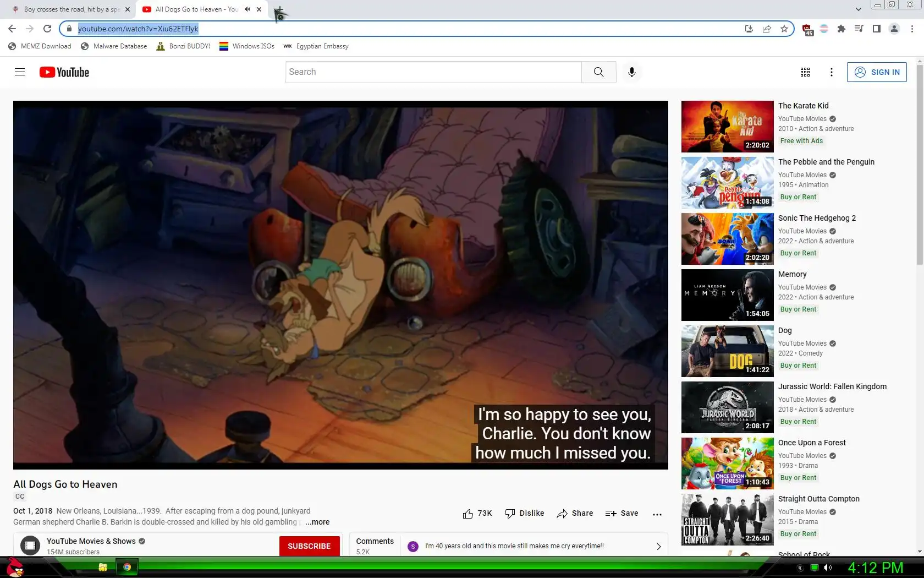Open The Karate Kid thumbnail
Viewport: 924px width, 578px height.
tap(727, 127)
